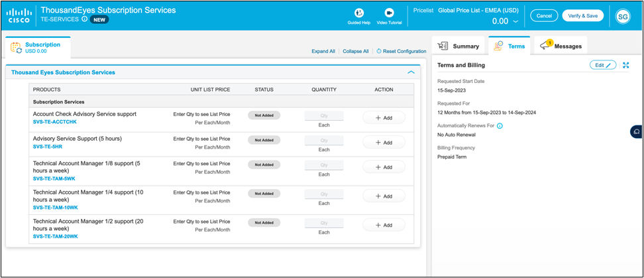Edit the Terms and Billing
644x278 pixels.
pyautogui.click(x=603, y=65)
